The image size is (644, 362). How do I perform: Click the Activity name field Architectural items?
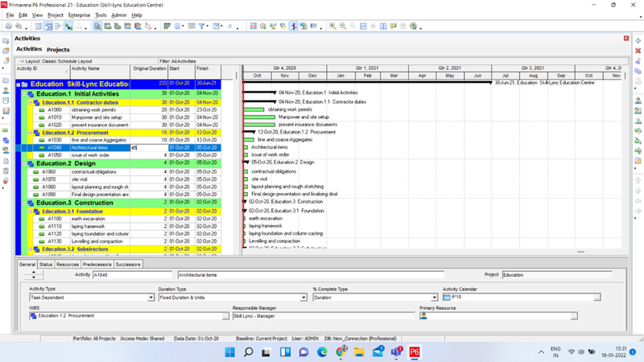pyautogui.click(x=311, y=275)
